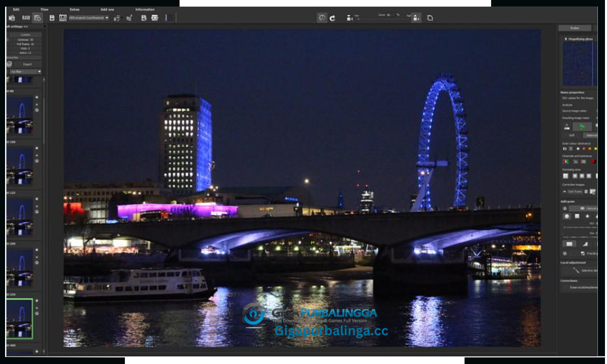Click the print icon in toolbar
This screenshot has height=364, width=607.
pyautogui.click(x=155, y=18)
